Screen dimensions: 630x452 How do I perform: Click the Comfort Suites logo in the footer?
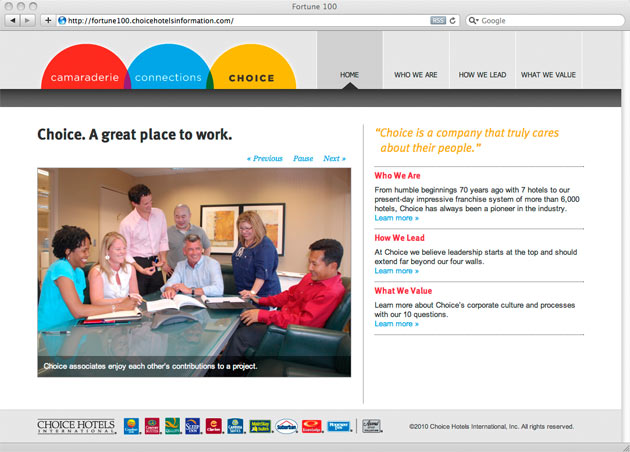point(152,426)
